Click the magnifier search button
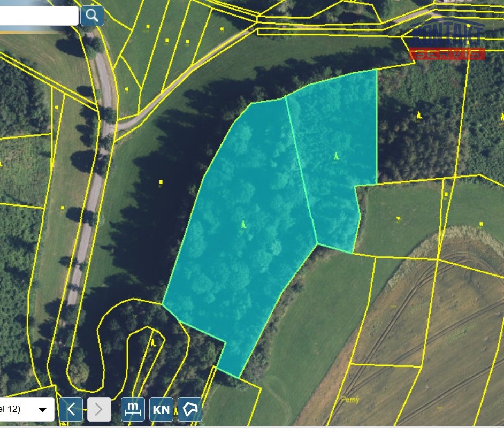 coord(92,16)
